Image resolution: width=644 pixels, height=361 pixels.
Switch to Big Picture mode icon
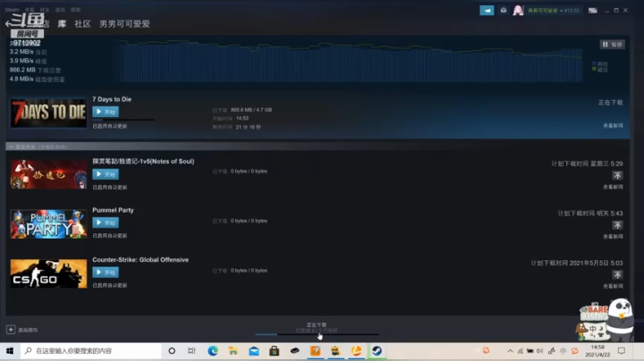coord(592,10)
